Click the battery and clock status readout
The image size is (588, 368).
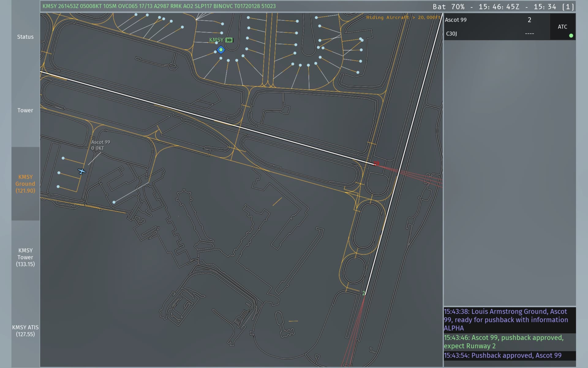coord(503,7)
